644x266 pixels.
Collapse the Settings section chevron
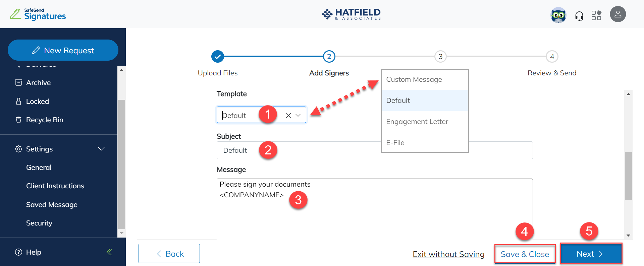pyautogui.click(x=101, y=149)
